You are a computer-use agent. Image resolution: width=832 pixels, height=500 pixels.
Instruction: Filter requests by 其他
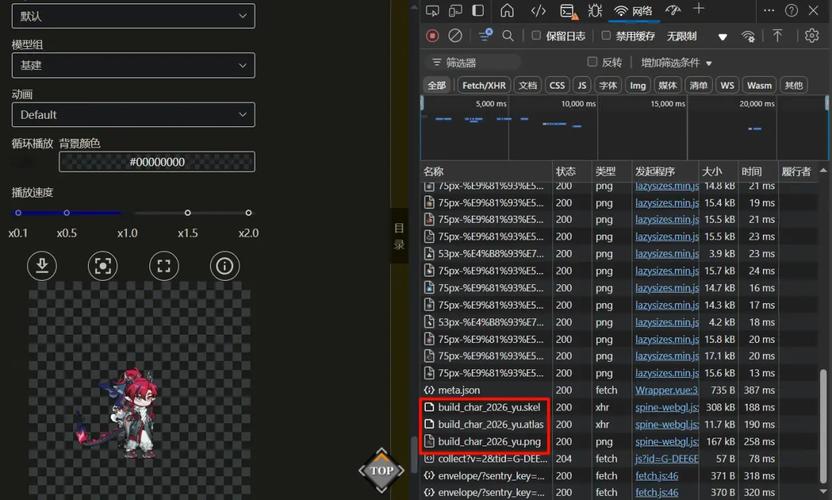[x=794, y=85]
